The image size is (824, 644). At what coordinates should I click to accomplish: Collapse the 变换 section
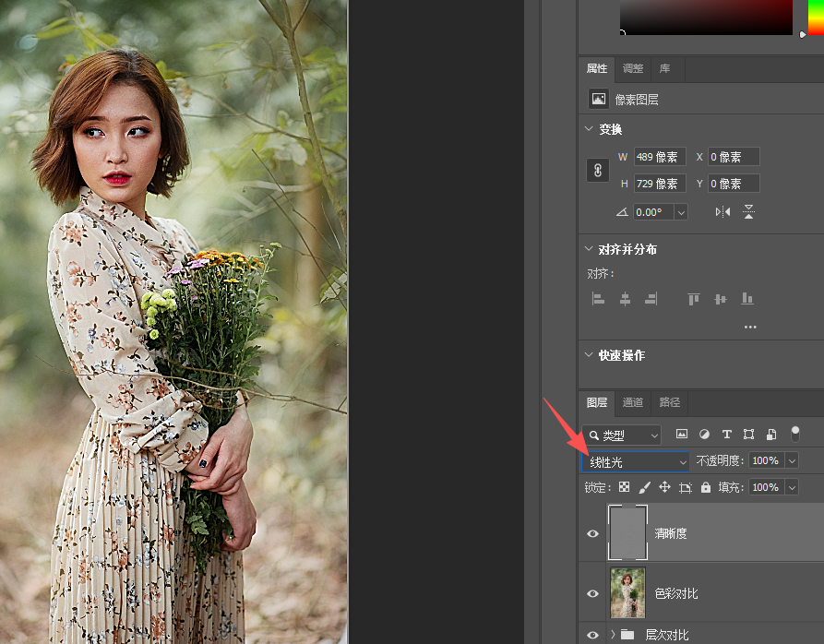(x=589, y=128)
